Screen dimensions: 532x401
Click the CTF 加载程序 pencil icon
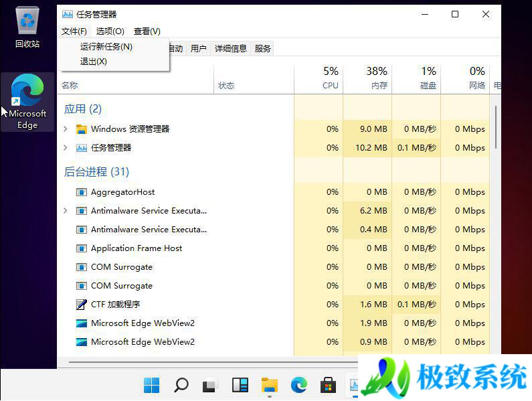[82, 304]
